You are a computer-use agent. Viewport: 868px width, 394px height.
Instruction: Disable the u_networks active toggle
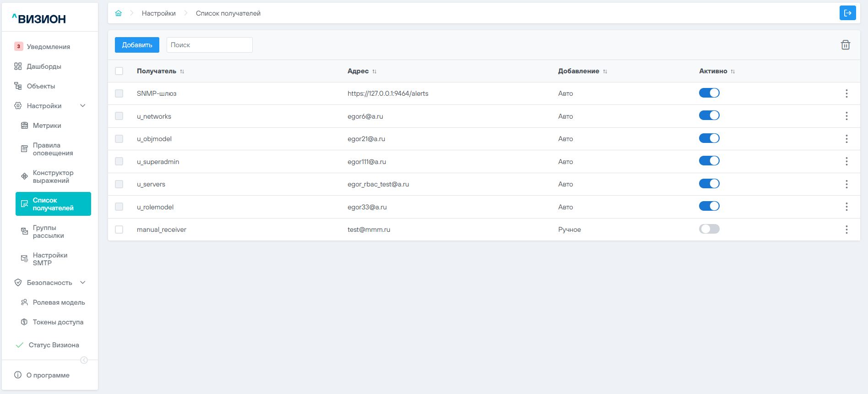coord(709,115)
